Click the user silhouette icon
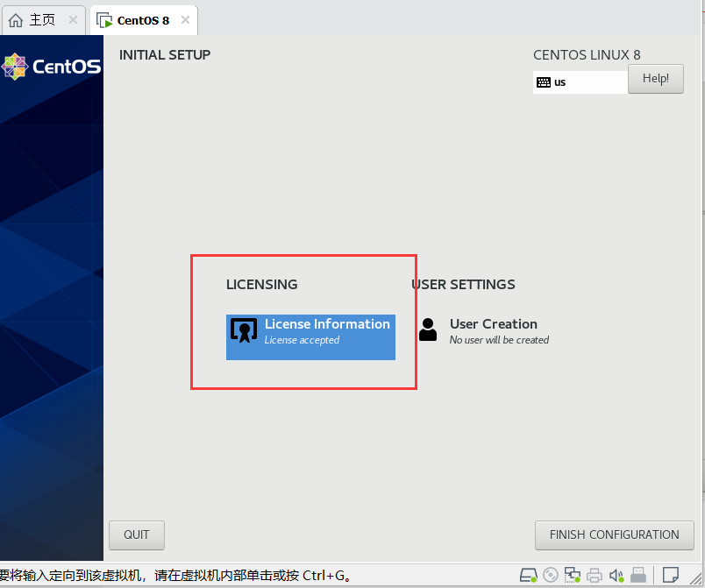The image size is (705, 588). (428, 330)
